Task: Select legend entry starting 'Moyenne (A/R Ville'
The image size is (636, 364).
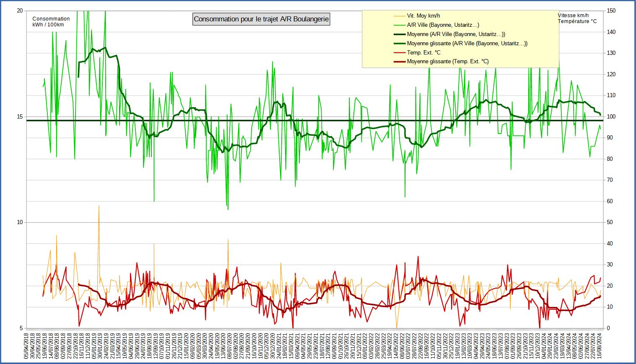Action: pyautogui.click(x=456, y=34)
